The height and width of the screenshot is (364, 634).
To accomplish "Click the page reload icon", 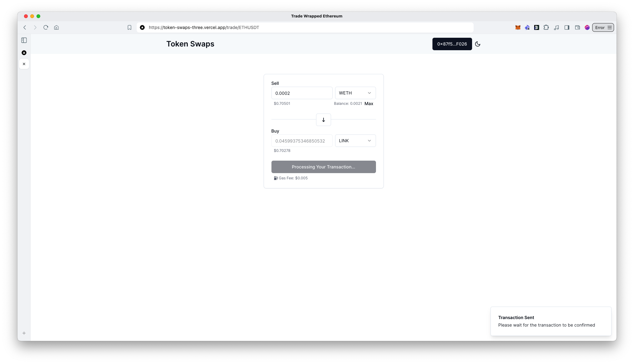I will [x=46, y=27].
